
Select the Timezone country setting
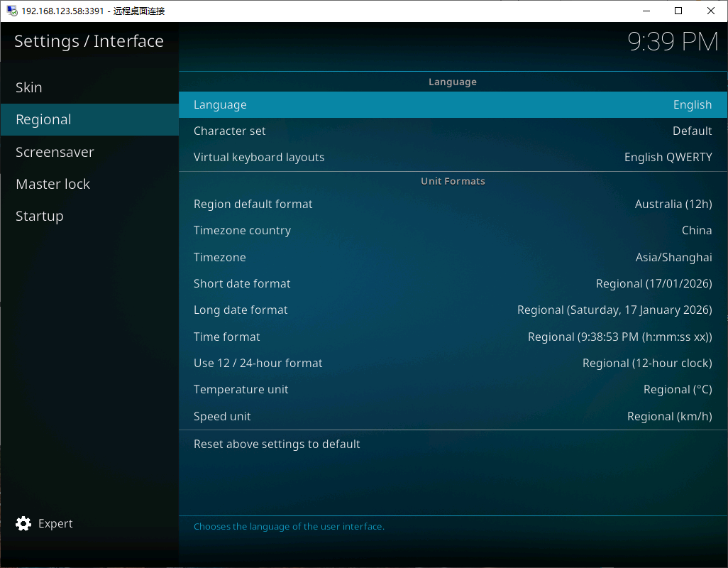pos(453,230)
